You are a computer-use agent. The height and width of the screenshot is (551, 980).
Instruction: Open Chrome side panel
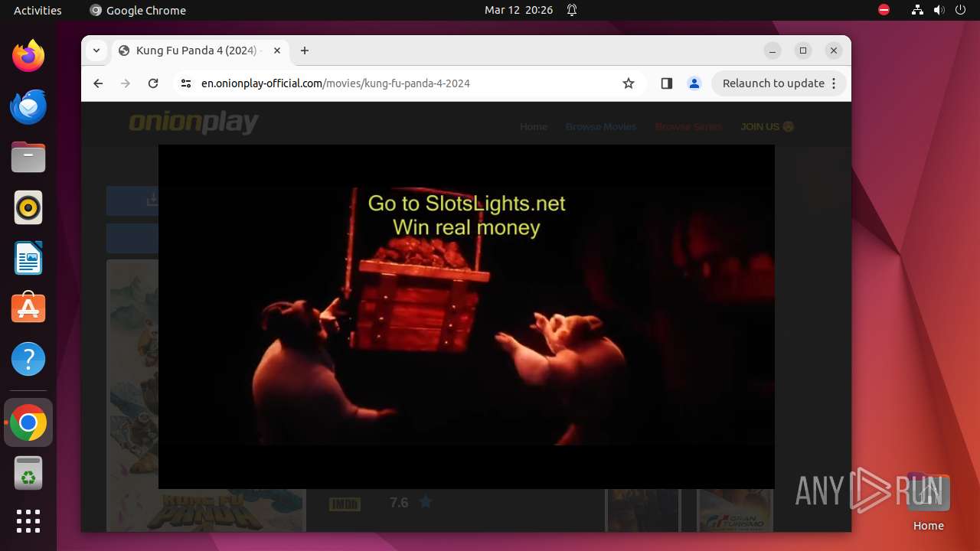click(666, 83)
